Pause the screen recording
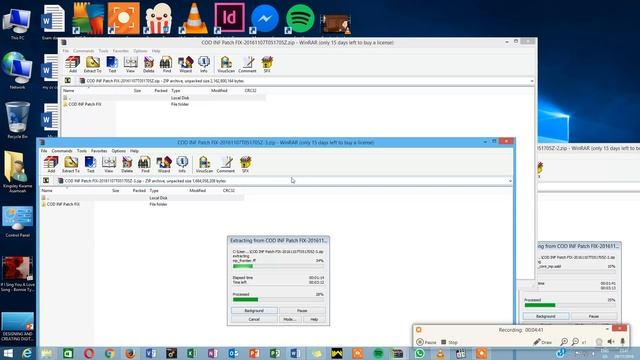The width and height of the screenshot is (640, 360). (x=427, y=342)
